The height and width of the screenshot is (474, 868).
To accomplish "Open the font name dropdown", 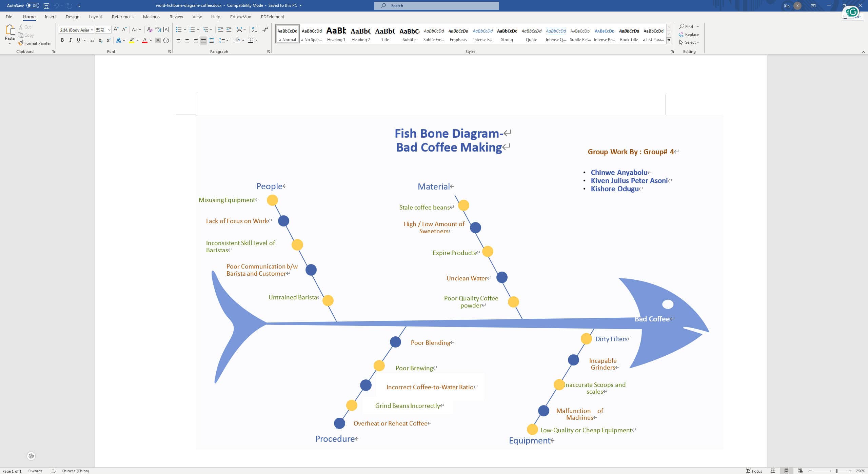I will (x=92, y=30).
